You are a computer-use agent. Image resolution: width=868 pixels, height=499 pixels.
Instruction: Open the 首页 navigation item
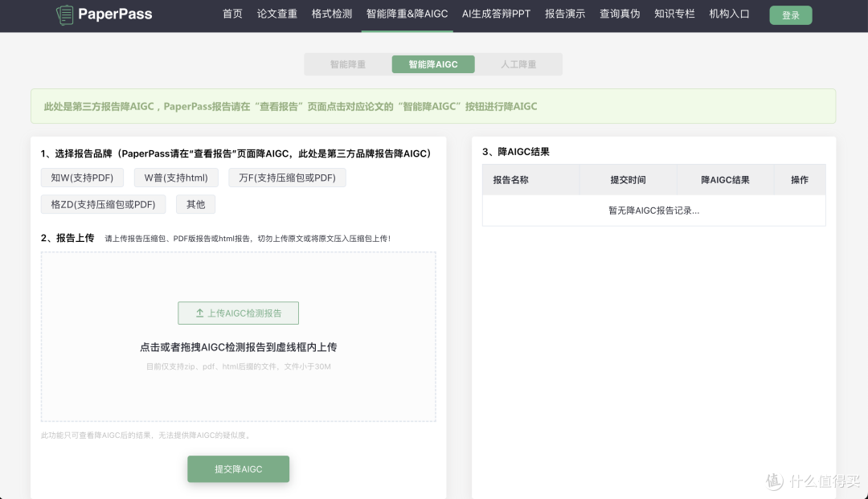click(232, 14)
